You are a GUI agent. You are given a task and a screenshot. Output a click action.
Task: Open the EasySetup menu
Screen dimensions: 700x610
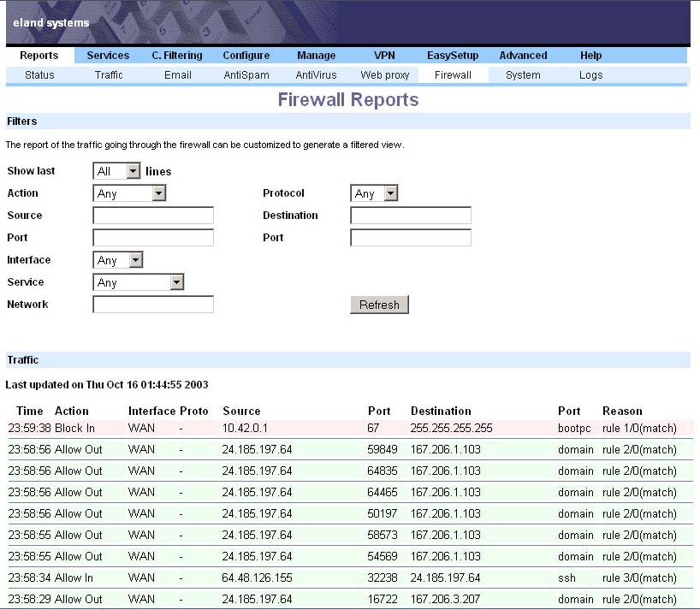click(x=452, y=56)
